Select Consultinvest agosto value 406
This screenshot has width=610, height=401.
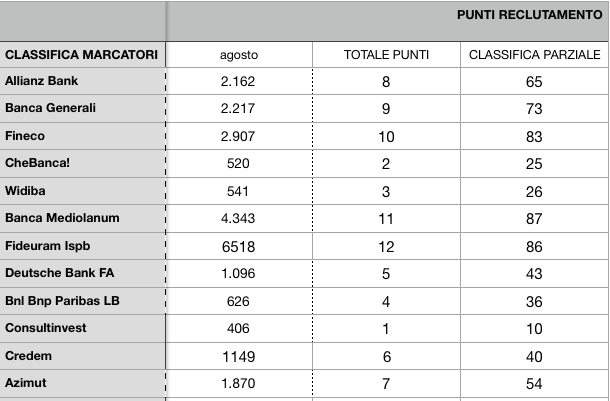239,329
